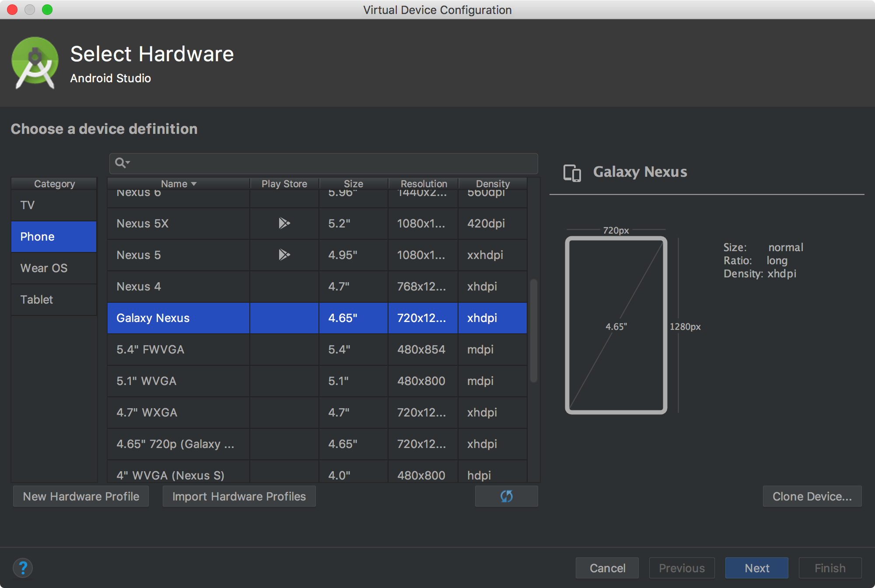875x588 pixels.
Task: Click the Clone Device... button
Action: (x=812, y=496)
